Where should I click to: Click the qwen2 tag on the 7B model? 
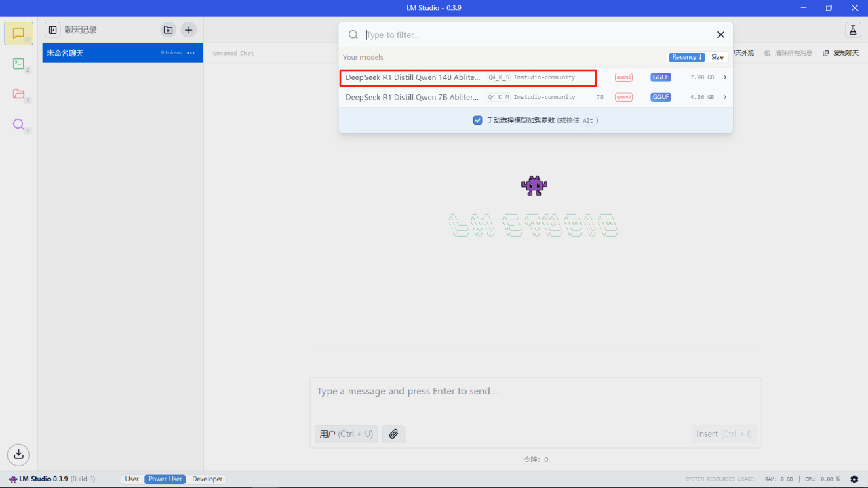(624, 97)
